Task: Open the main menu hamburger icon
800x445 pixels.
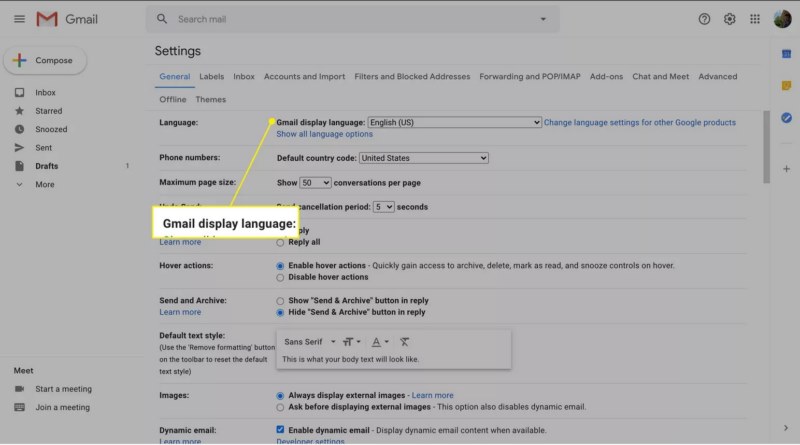Action: point(19,19)
